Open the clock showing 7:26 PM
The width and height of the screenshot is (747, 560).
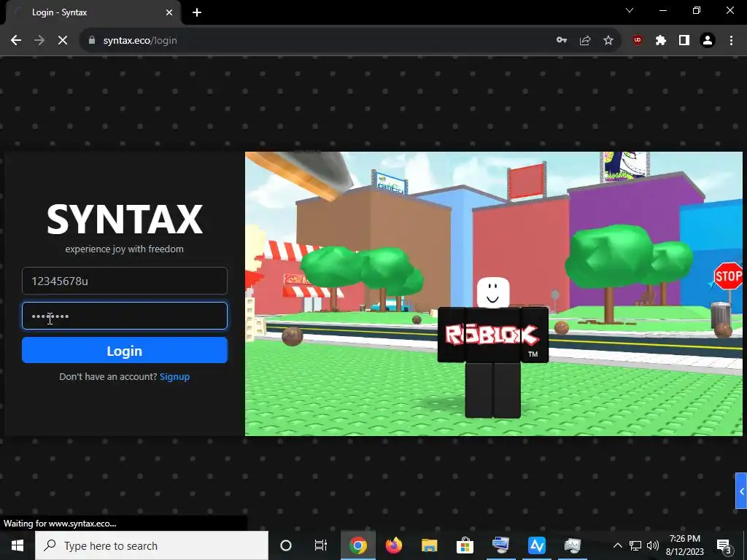coord(684,545)
